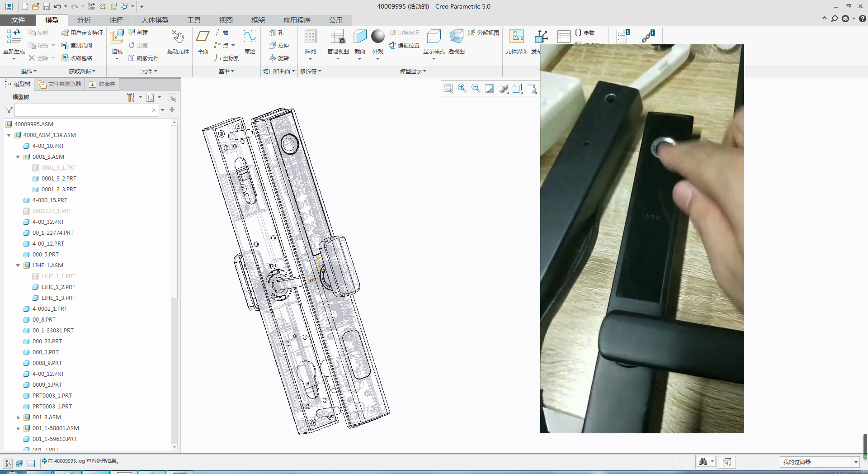
Task: Toggle 分解视图 exploded view
Action: click(x=484, y=33)
